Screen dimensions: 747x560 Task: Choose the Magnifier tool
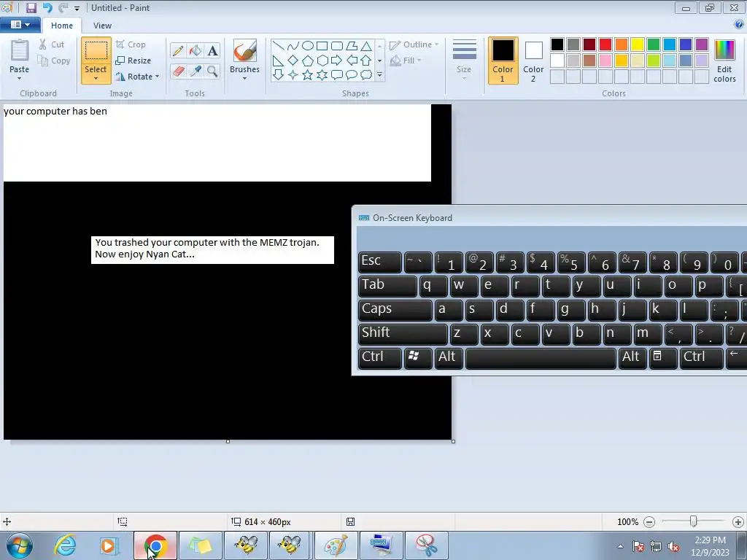[212, 71]
